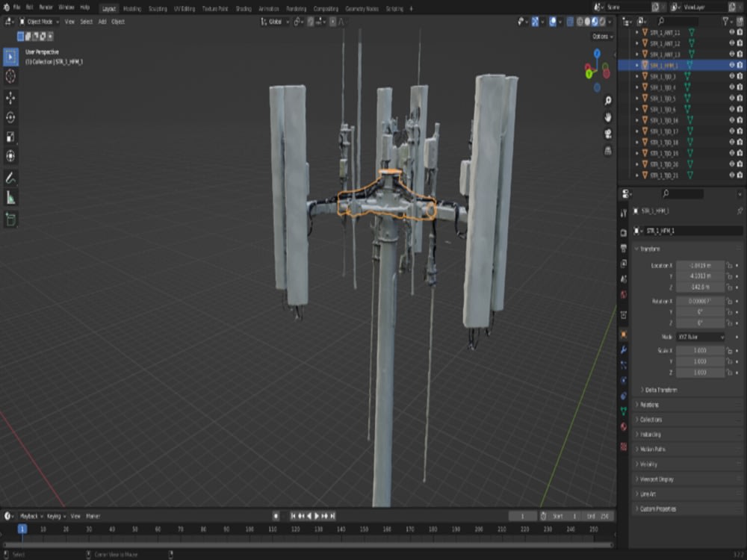Open the File menu
747x560 pixels.
pyautogui.click(x=16, y=7)
